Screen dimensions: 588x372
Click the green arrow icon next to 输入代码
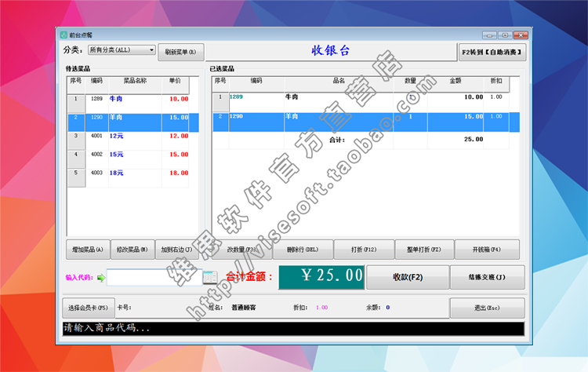[101, 277]
